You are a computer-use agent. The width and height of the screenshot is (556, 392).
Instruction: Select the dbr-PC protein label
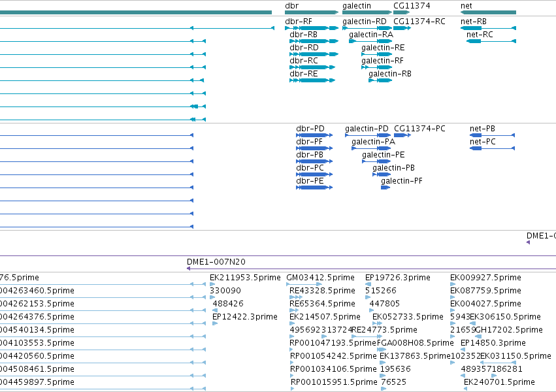pyautogui.click(x=310, y=168)
